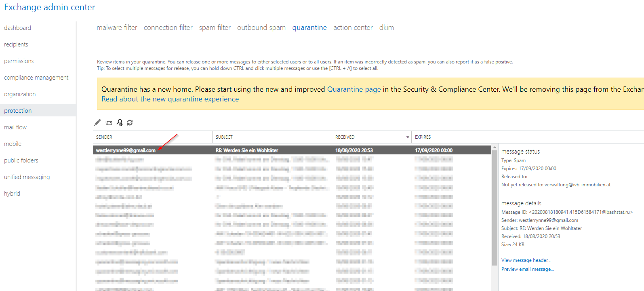
Task: Go to the spam filter tab
Action: 215,27
